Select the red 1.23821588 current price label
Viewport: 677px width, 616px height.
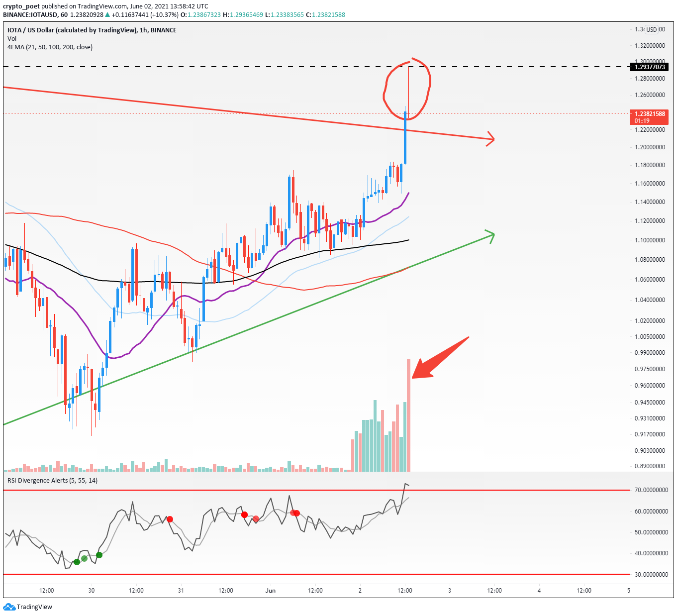[650, 114]
